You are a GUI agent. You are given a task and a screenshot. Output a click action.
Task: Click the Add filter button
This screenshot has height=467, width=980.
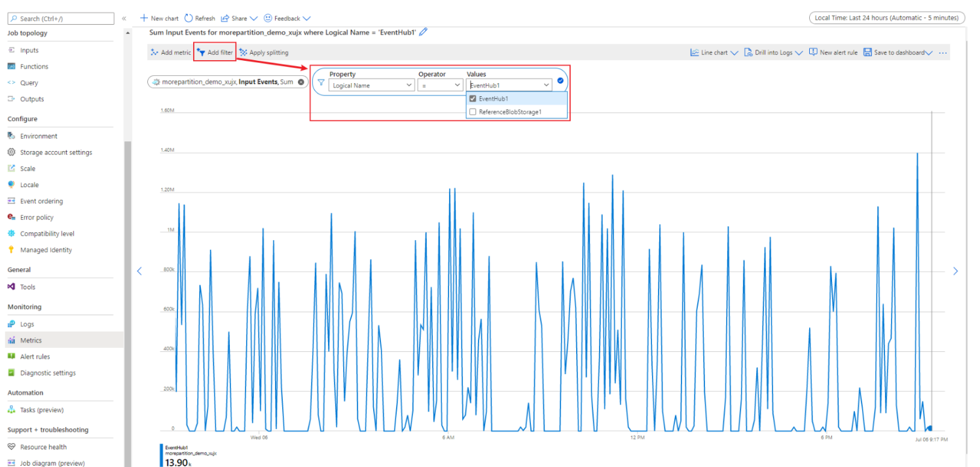(215, 52)
